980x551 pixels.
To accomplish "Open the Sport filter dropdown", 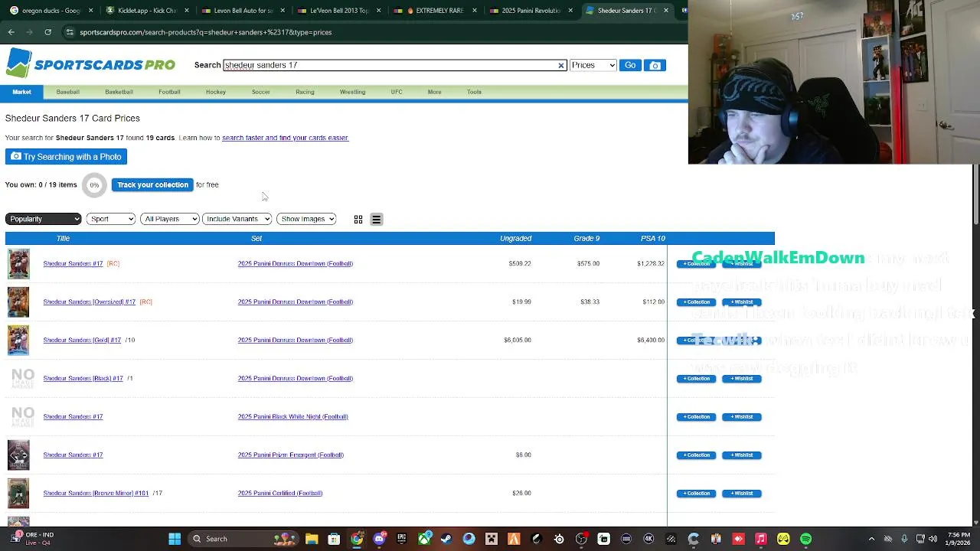I will 110,219.
